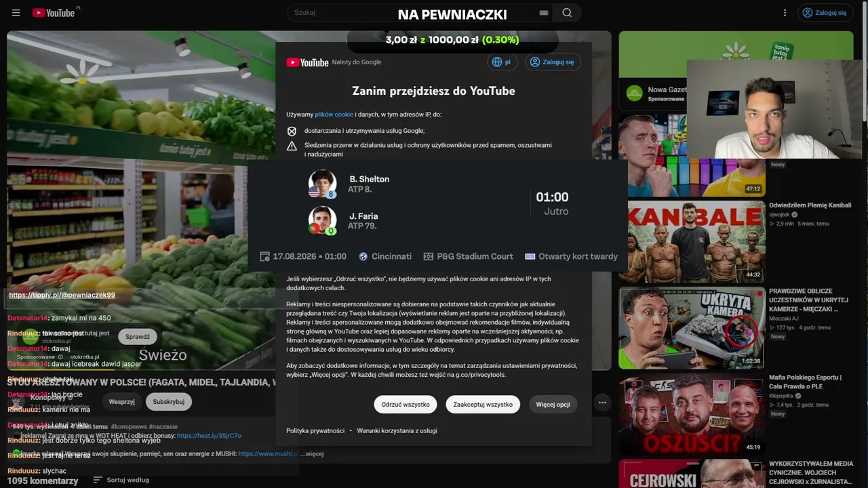Click the "3,00 zł z 1000,00 zł" goal bar
The width and height of the screenshot is (868, 488).
coord(452,40)
